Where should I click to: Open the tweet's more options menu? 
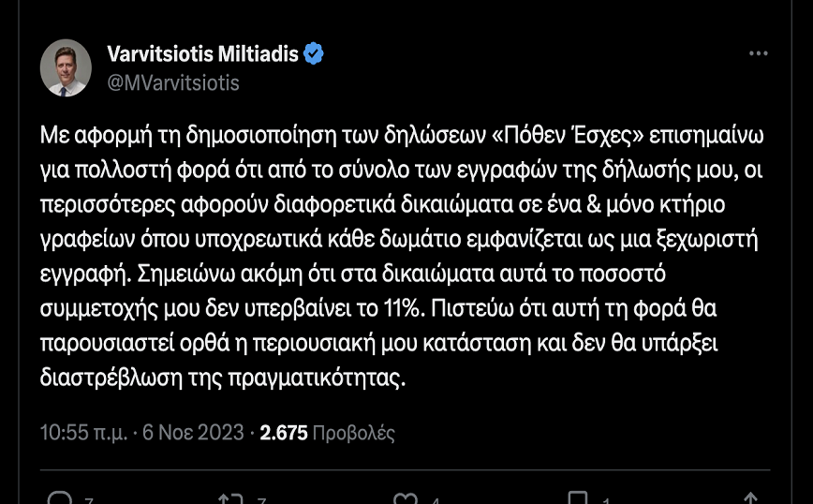point(759,54)
